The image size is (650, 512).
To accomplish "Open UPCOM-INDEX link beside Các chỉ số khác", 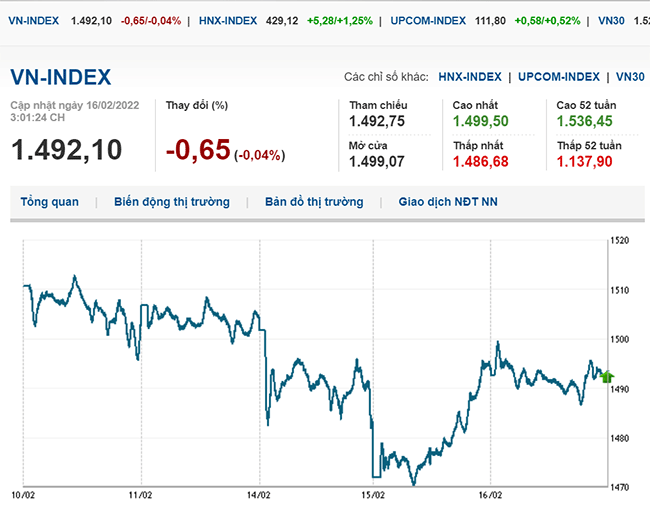I will (x=559, y=77).
